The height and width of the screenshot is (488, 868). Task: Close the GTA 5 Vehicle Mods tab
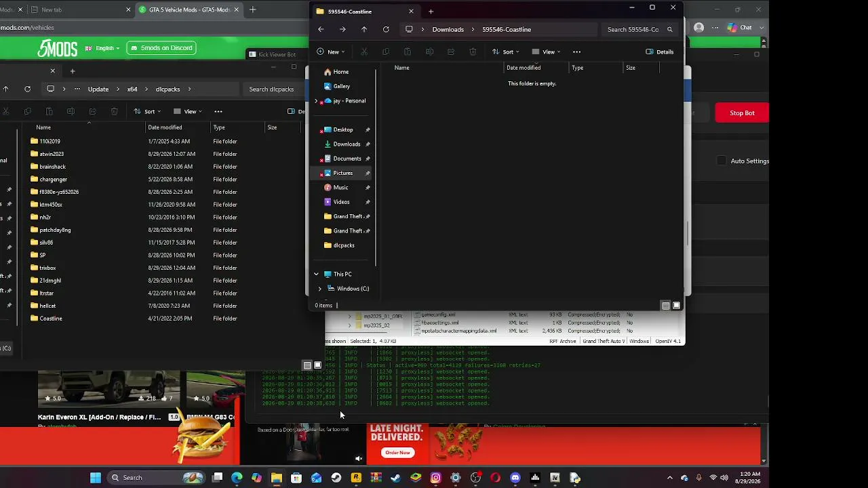point(236,9)
